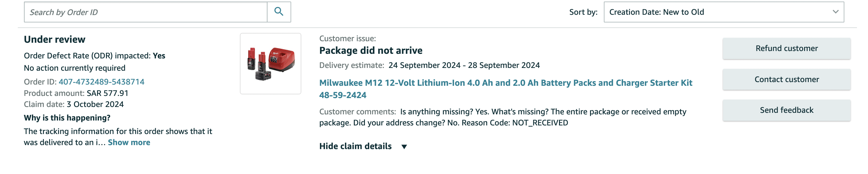Open order ID 407-4732489-5438714 link
Viewport: 868px width, 174px height.
coord(101,82)
